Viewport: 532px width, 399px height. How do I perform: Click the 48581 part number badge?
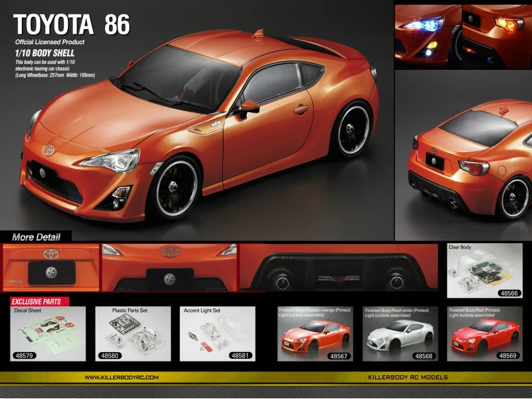pyautogui.click(x=240, y=355)
